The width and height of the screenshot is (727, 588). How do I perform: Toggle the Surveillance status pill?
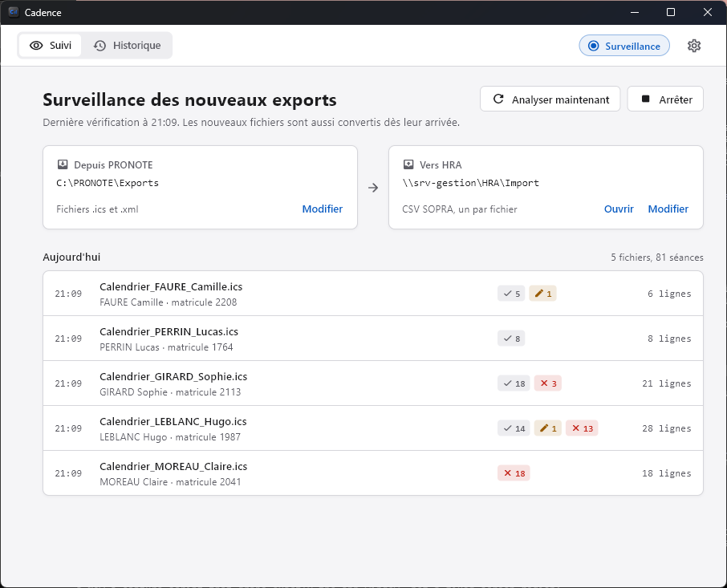click(624, 46)
